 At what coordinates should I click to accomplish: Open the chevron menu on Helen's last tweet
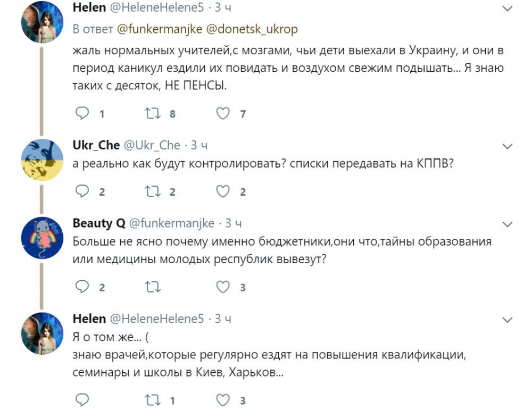[x=508, y=319]
